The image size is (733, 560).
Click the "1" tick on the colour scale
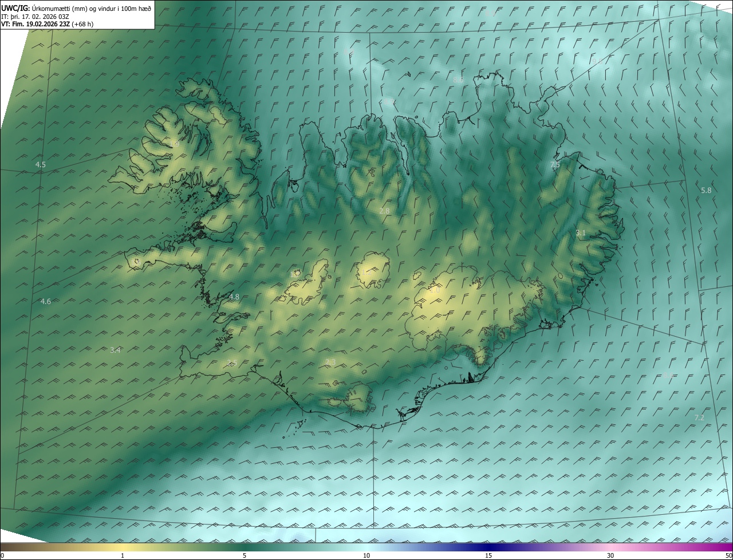(x=123, y=555)
